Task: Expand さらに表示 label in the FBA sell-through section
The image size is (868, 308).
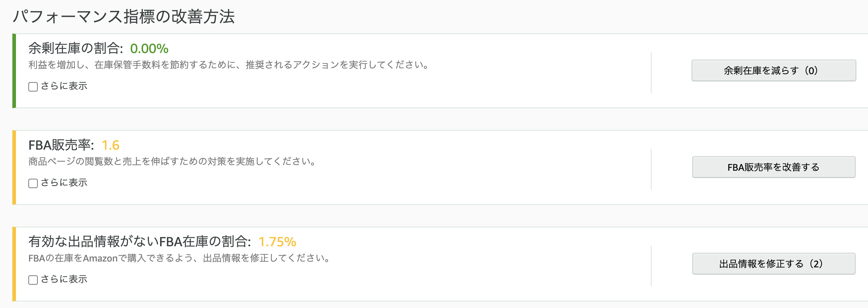Action: tap(64, 183)
